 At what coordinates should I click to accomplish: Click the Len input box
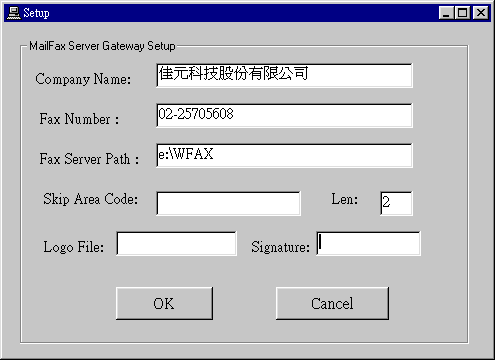pos(396,203)
